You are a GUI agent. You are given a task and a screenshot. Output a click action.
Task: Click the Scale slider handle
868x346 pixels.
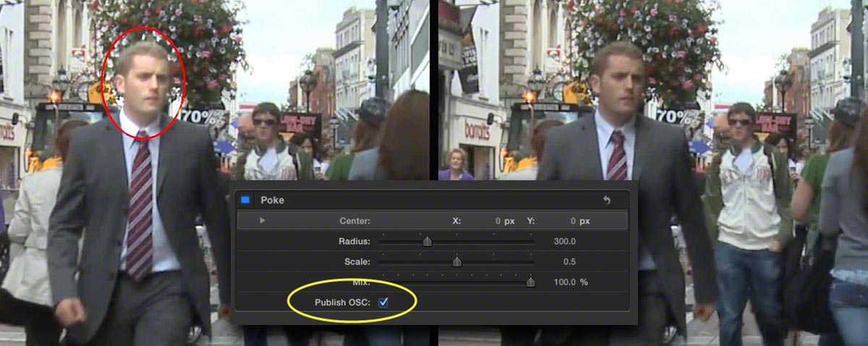456,262
